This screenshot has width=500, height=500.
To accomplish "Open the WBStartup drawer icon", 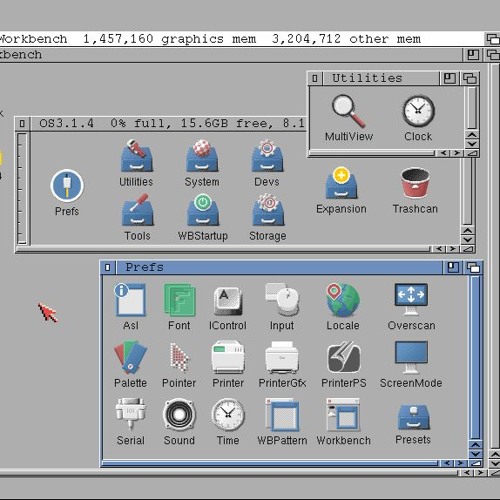I will pos(203,210).
